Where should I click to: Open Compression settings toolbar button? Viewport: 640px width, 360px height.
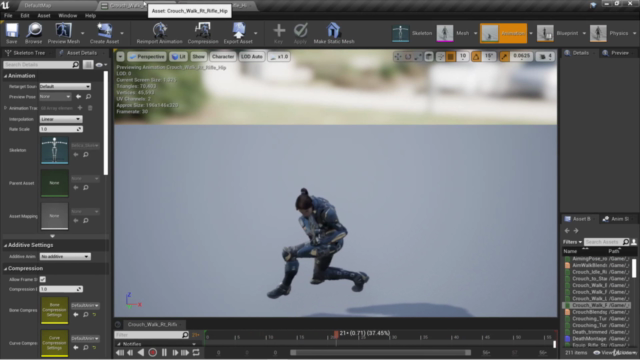coord(202,33)
